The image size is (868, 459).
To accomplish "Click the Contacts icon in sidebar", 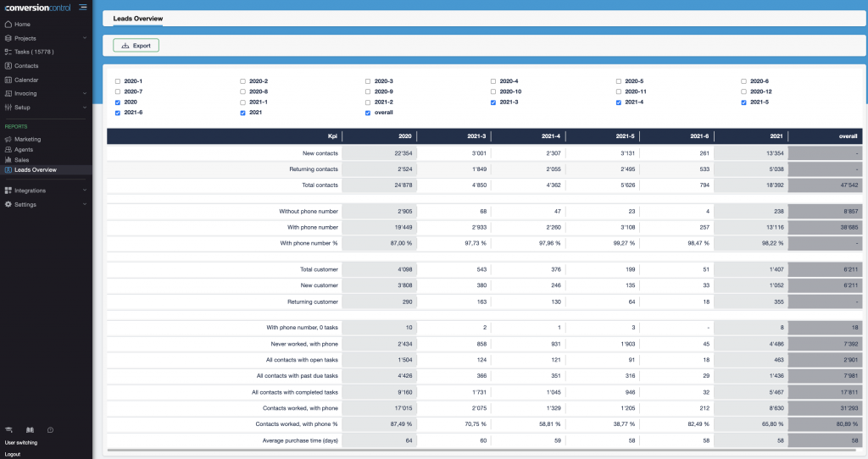I will [x=8, y=65].
